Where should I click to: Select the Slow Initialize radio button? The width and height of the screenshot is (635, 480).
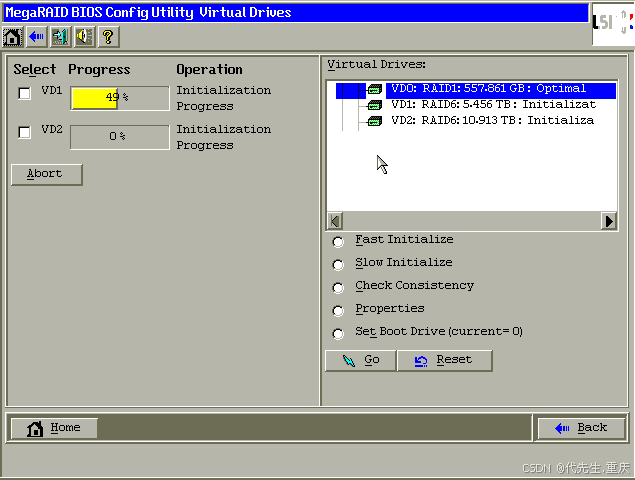[x=338, y=265]
